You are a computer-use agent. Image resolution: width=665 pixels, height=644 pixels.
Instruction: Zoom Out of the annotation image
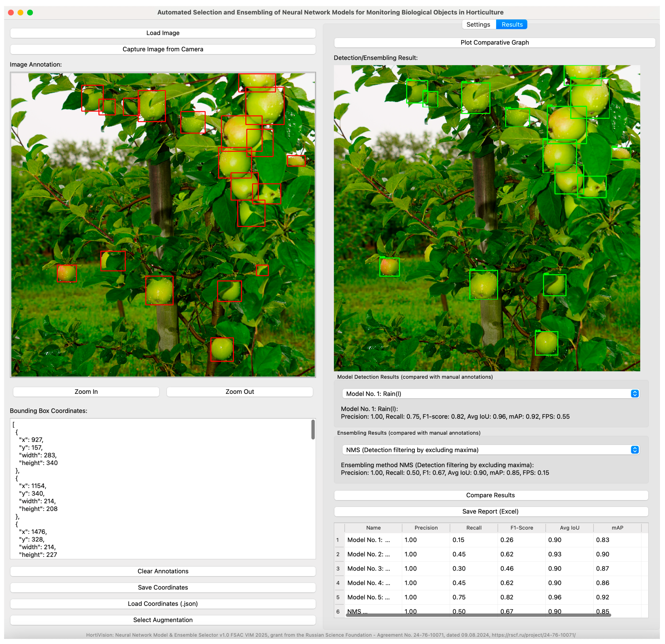(240, 392)
